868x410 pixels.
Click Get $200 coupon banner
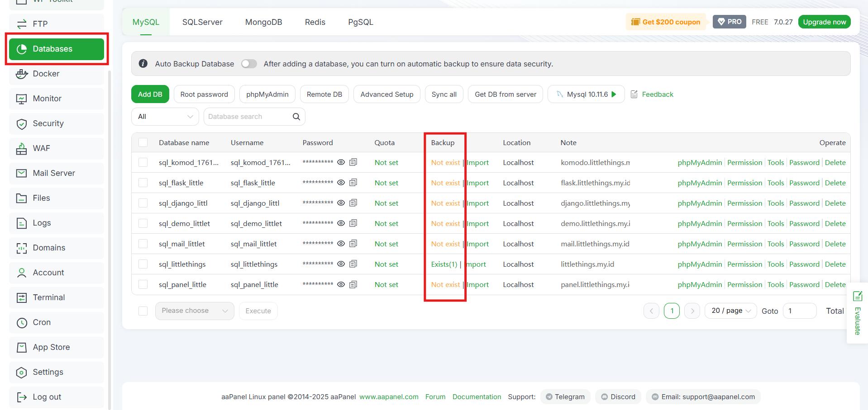(666, 22)
